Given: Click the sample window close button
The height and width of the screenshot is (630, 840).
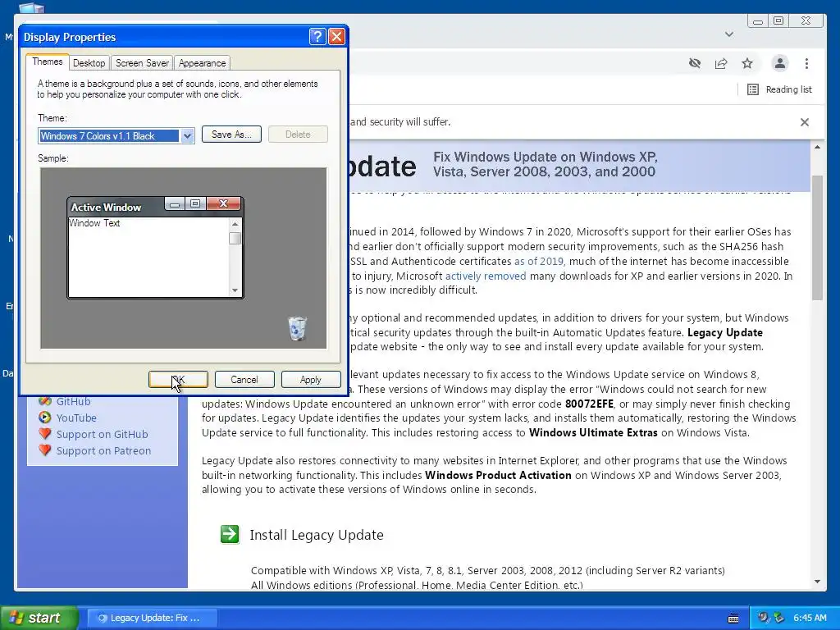Looking at the screenshot, I should [223, 203].
